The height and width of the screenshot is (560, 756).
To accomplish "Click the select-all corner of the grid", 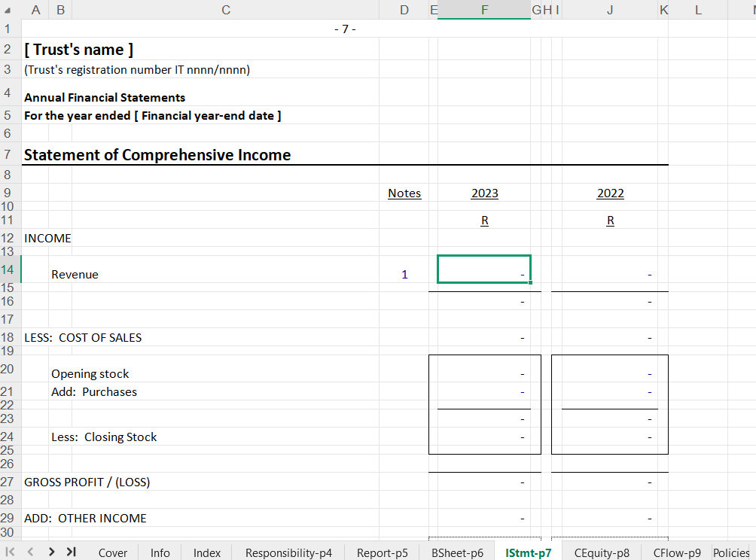I will tap(10, 10).
